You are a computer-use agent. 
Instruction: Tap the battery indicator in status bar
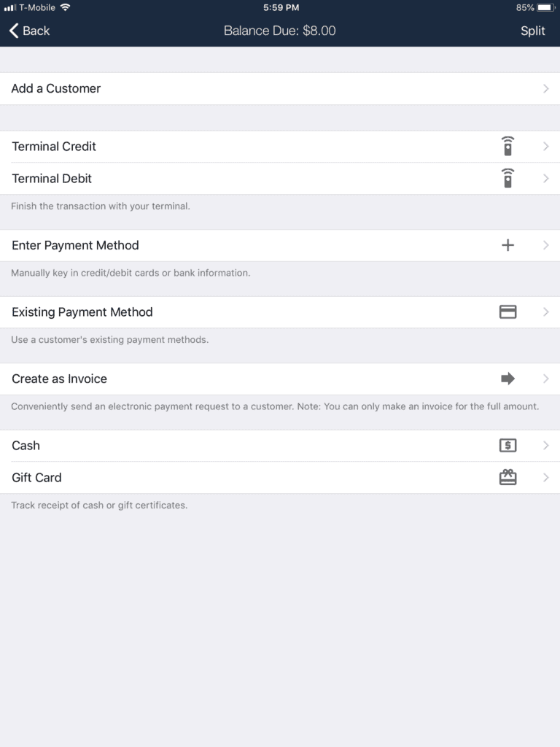[x=545, y=7]
